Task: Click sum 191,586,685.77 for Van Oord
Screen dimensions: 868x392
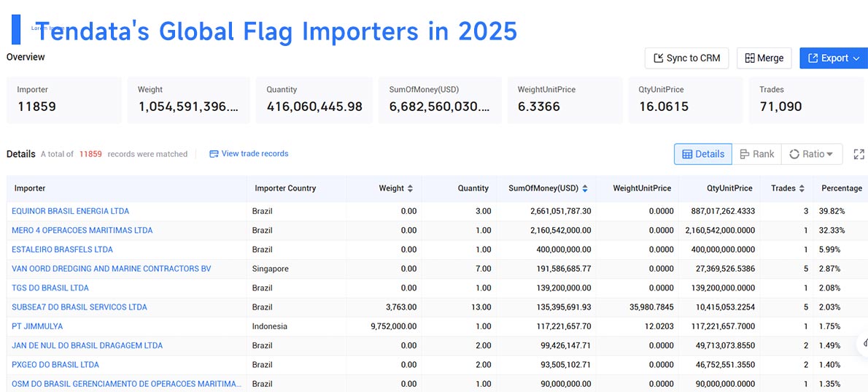Action: [564, 269]
